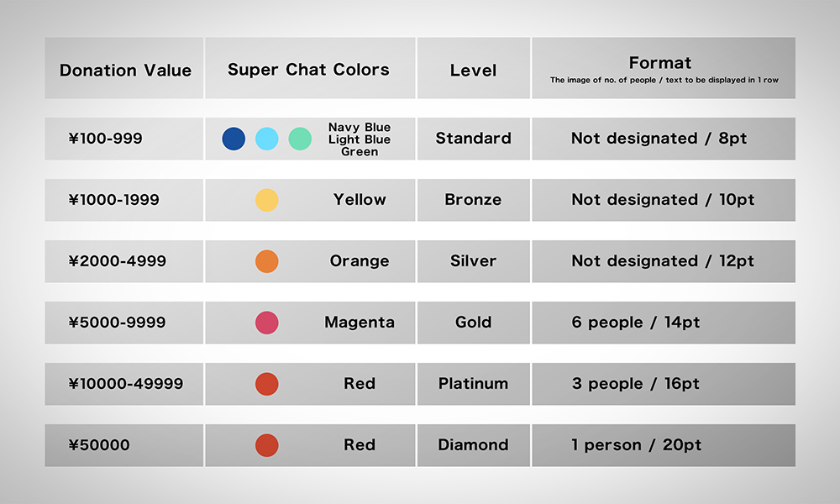Click the Diamond level cell
Viewport: 840px width, 504px height.
coord(474,445)
